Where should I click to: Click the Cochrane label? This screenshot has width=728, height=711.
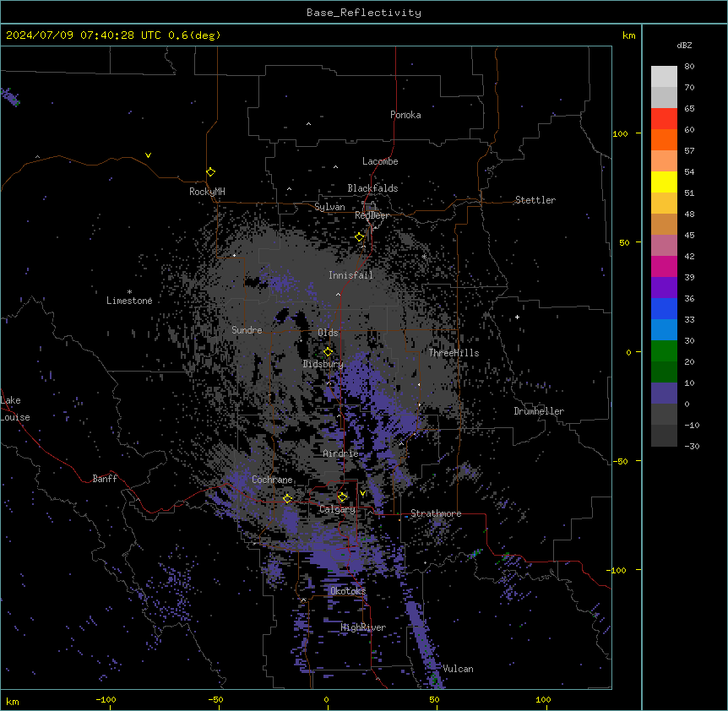click(272, 480)
